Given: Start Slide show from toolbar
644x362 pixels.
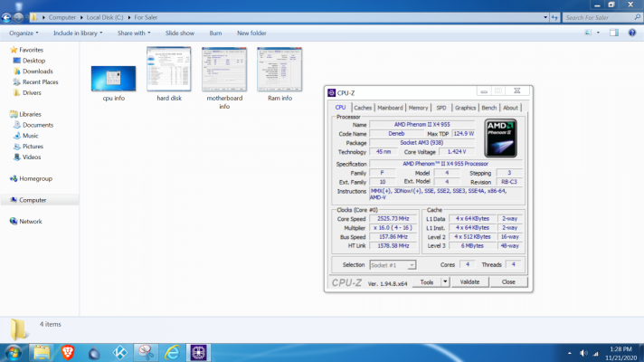Looking at the screenshot, I should [x=179, y=33].
